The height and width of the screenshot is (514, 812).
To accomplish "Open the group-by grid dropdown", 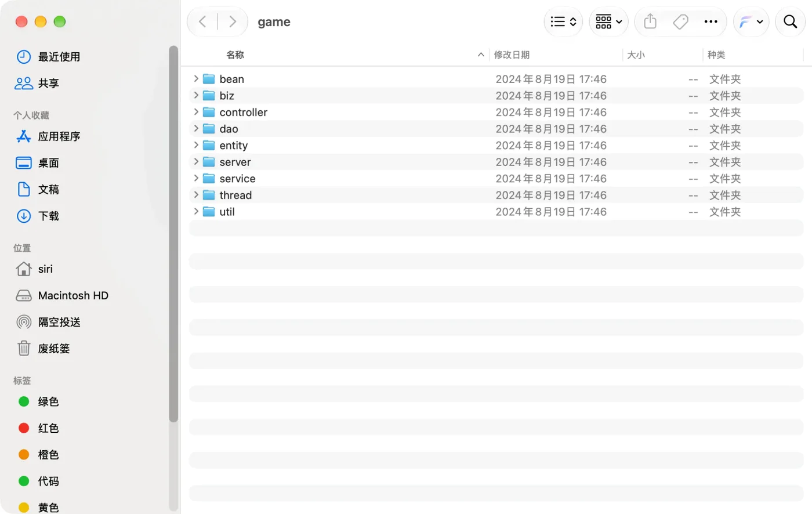I will 608,22.
